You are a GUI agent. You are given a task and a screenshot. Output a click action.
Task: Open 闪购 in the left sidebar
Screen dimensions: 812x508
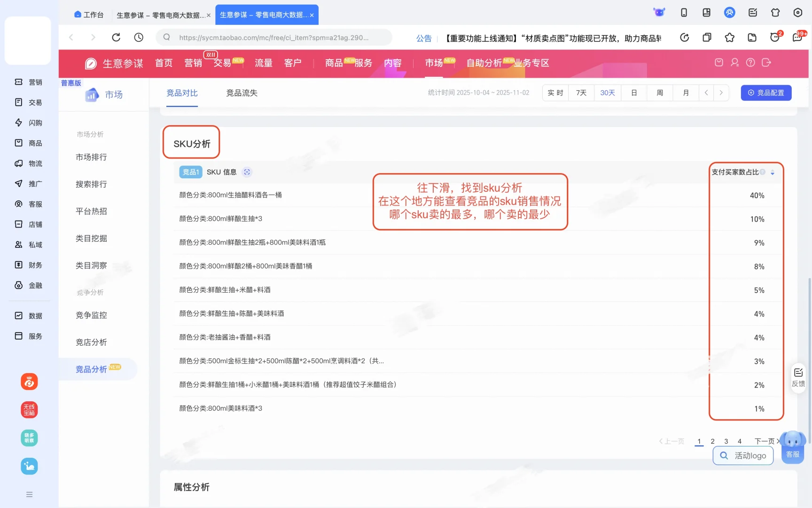[28, 123]
